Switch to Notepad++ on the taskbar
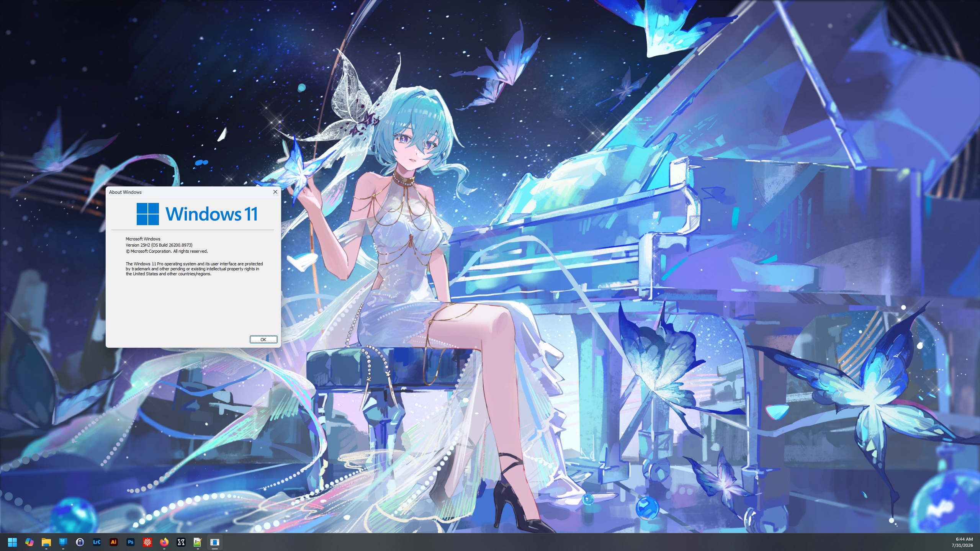The height and width of the screenshot is (551, 980). (198, 542)
